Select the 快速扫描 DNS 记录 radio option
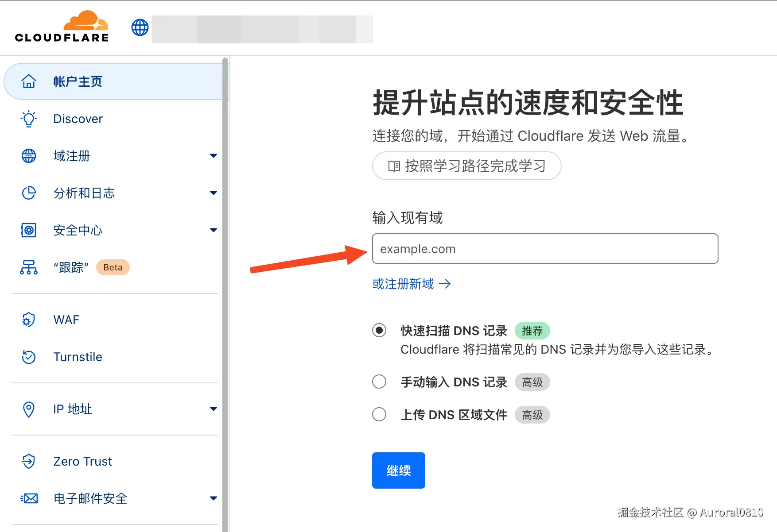Viewport: 777px width, 532px height. point(379,330)
